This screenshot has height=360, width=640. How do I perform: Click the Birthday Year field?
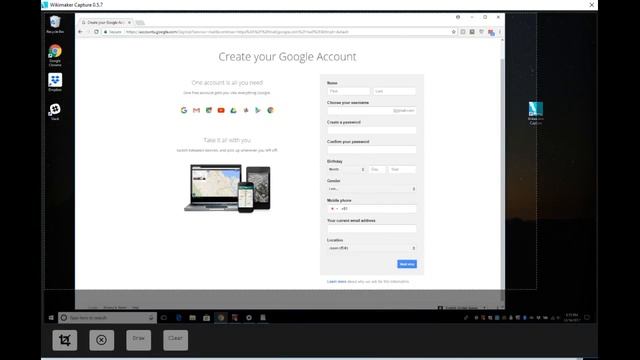[x=402, y=169]
